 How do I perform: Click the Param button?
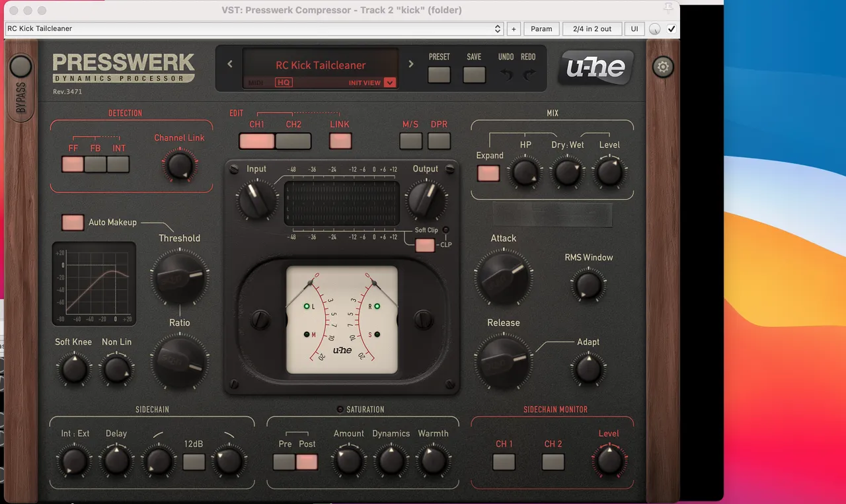tap(541, 29)
